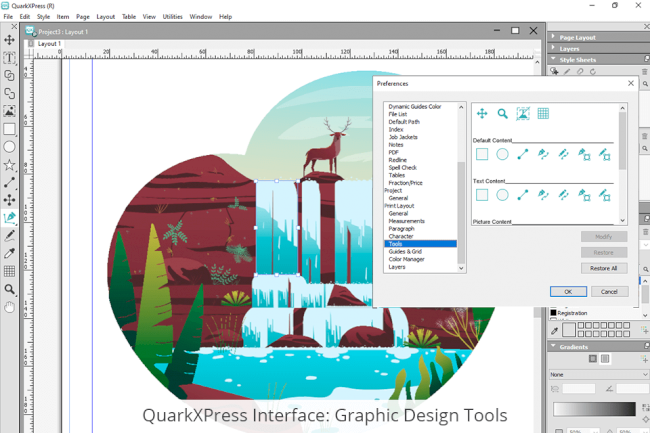Click the black Registration color swatch
This screenshot has width=650, height=433.
click(553, 313)
